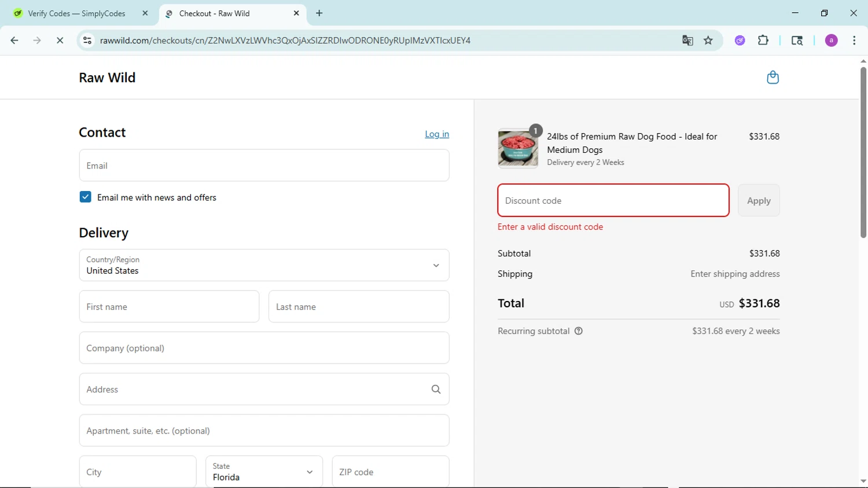This screenshot has height=488, width=868.
Task: Click the translate page icon
Action: click(687, 41)
